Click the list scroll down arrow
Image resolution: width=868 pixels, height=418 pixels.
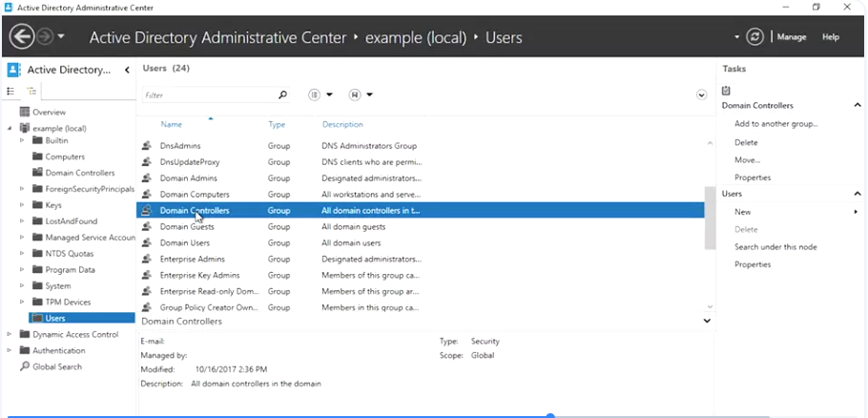[711, 306]
